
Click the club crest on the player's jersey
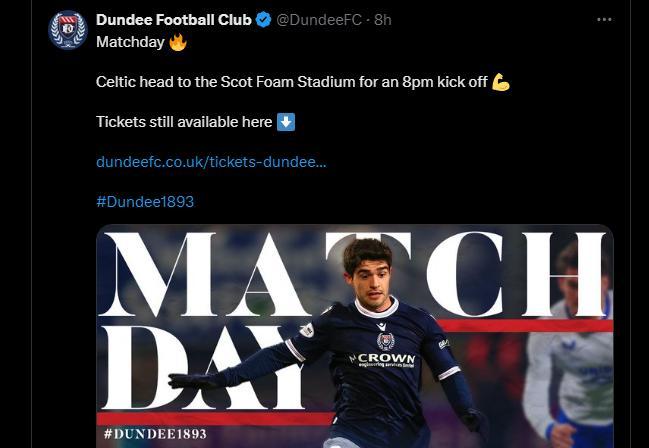click(385, 341)
